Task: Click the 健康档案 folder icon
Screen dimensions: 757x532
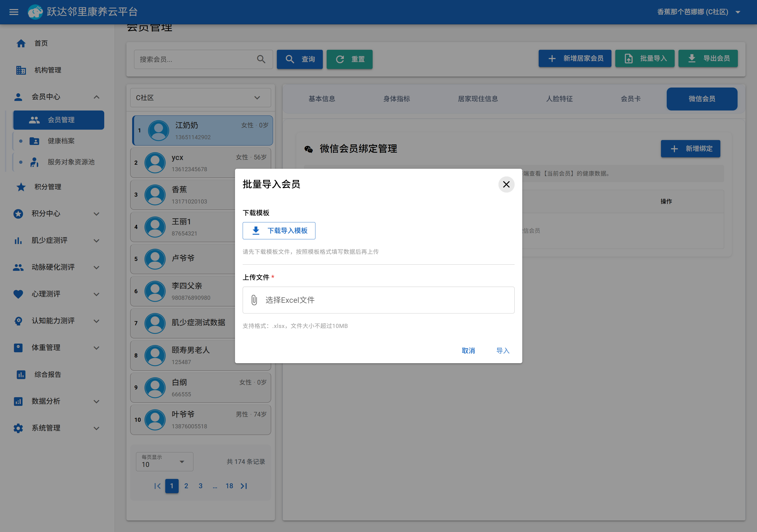Action: click(34, 141)
